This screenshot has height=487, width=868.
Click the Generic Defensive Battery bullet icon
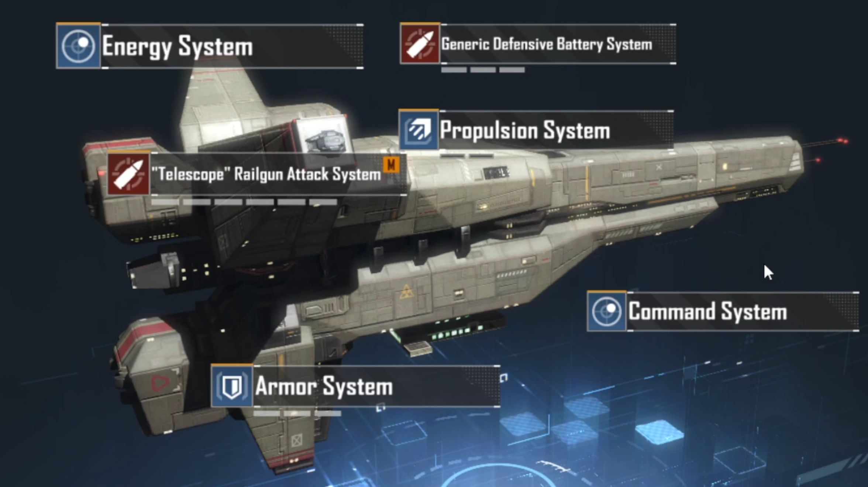click(420, 44)
